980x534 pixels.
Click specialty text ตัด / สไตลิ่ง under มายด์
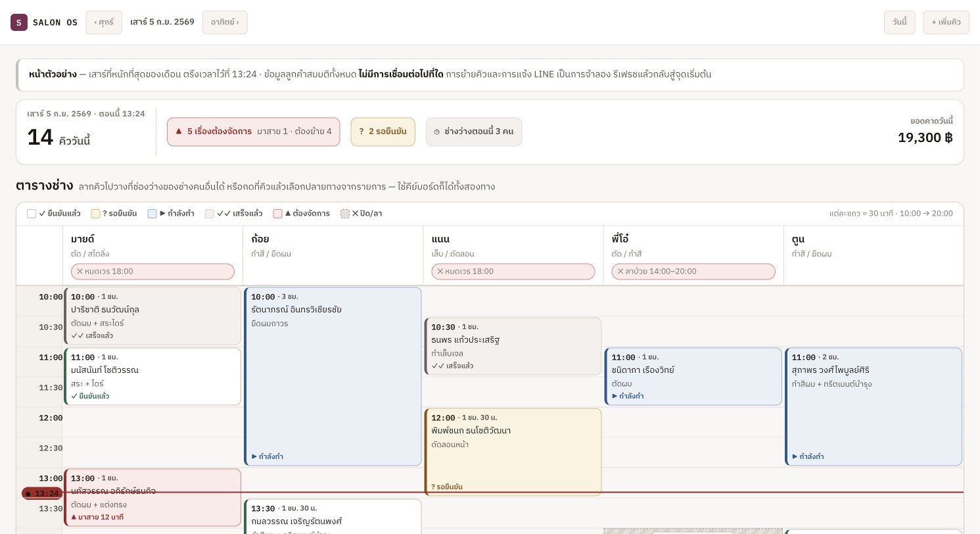click(90, 254)
